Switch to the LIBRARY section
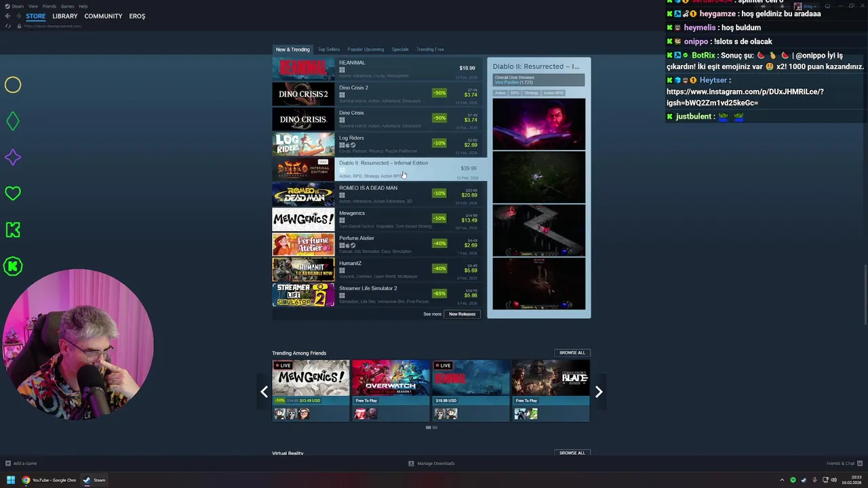The width and height of the screenshot is (868, 488). (x=65, y=16)
